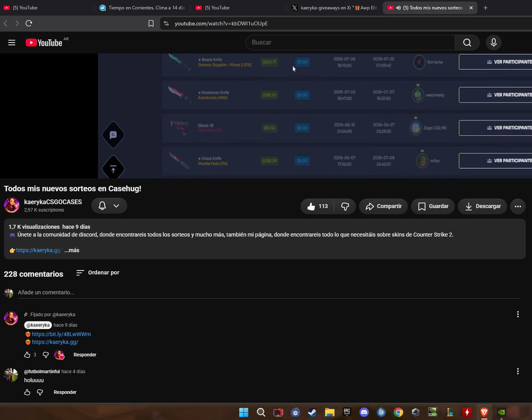Open the bit.ly/48LwWWm link in pinned comment
Image resolution: width=532 pixels, height=420 pixels.
[61, 334]
